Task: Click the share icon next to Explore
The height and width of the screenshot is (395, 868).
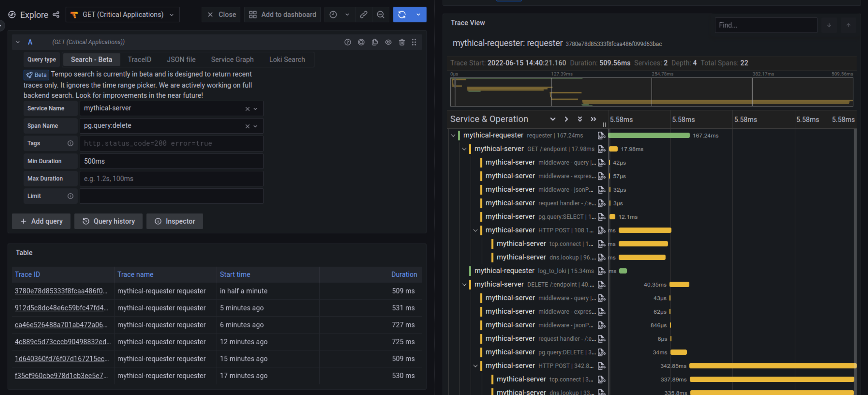Action: coord(56,15)
